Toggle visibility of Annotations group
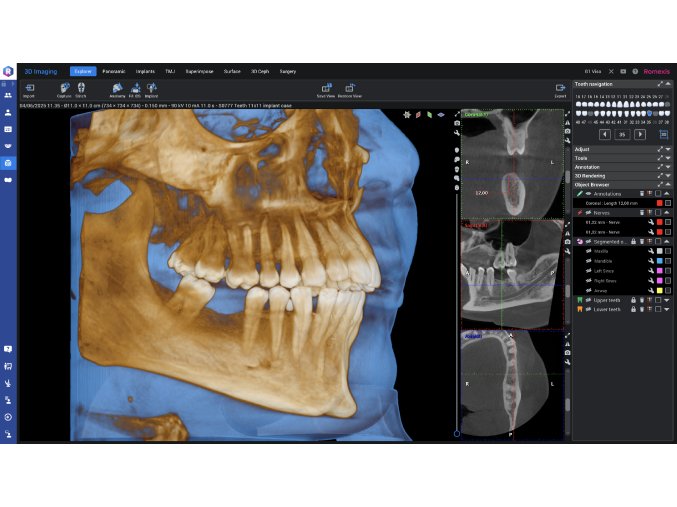 588,194
